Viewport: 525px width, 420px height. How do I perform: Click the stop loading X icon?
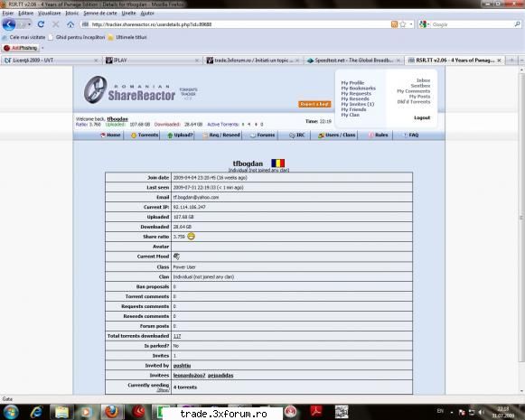(x=56, y=24)
